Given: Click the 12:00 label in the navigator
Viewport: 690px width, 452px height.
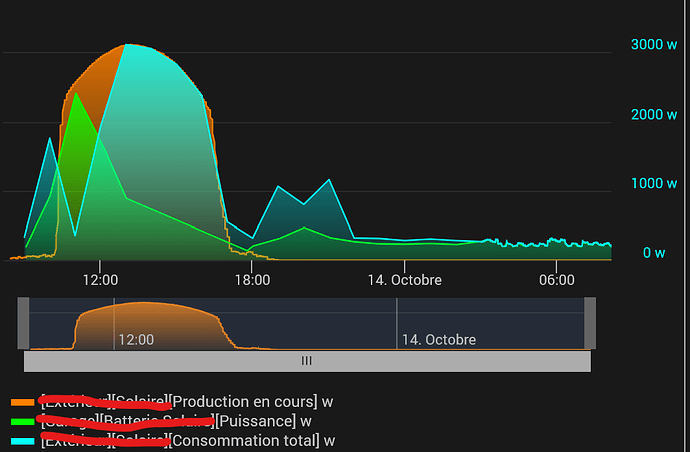Looking at the screenshot, I should [x=136, y=340].
